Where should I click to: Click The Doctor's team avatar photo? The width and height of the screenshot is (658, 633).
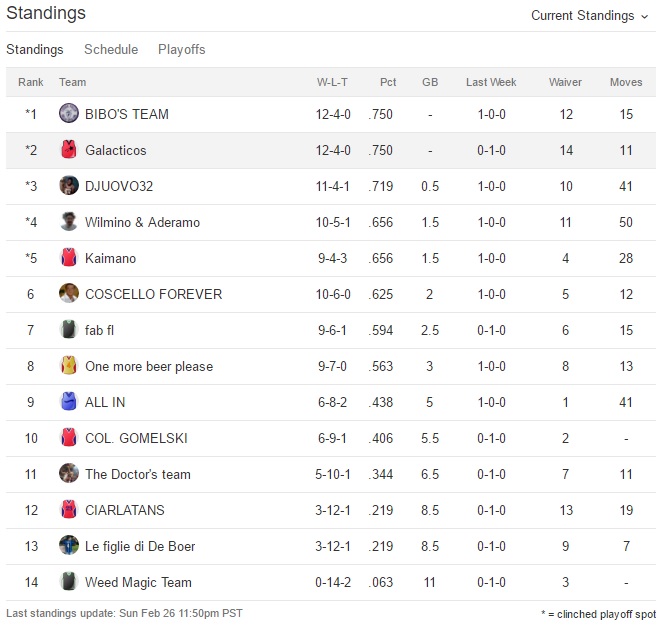click(68, 474)
